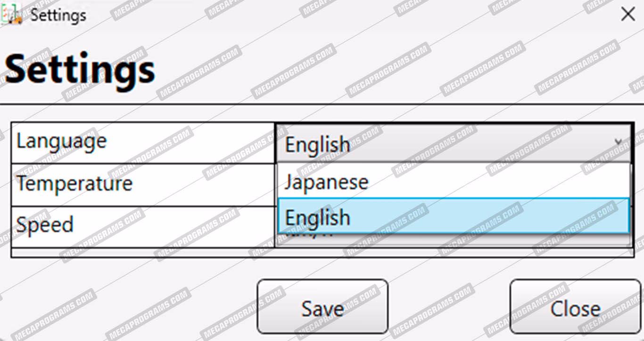Screen dimensions: 644x341
Task: Click the Settings title bar text
Action: (58, 15)
